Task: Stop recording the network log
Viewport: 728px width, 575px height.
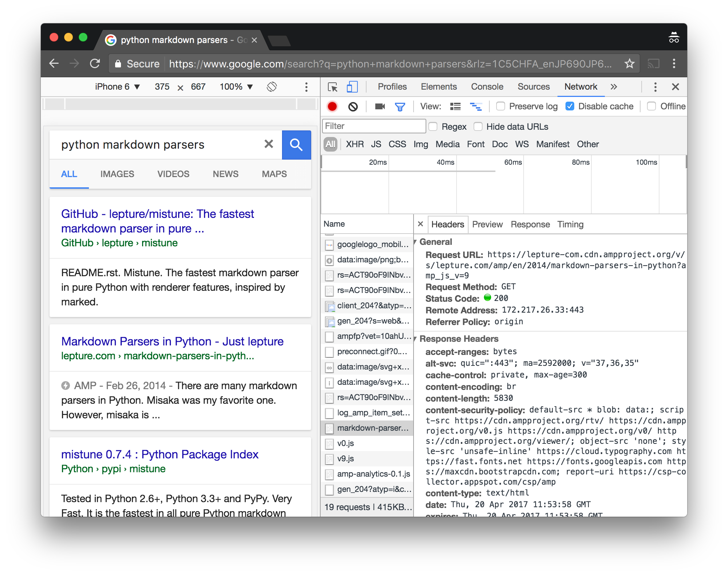Action: 332,106
